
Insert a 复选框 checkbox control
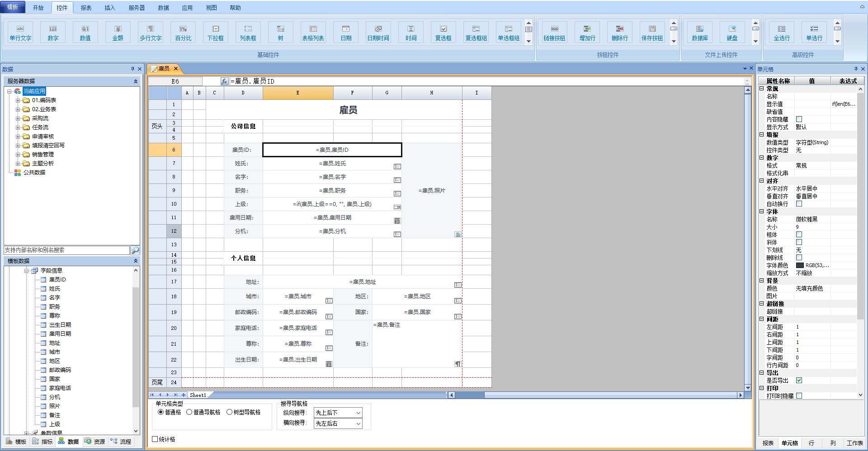click(x=443, y=32)
